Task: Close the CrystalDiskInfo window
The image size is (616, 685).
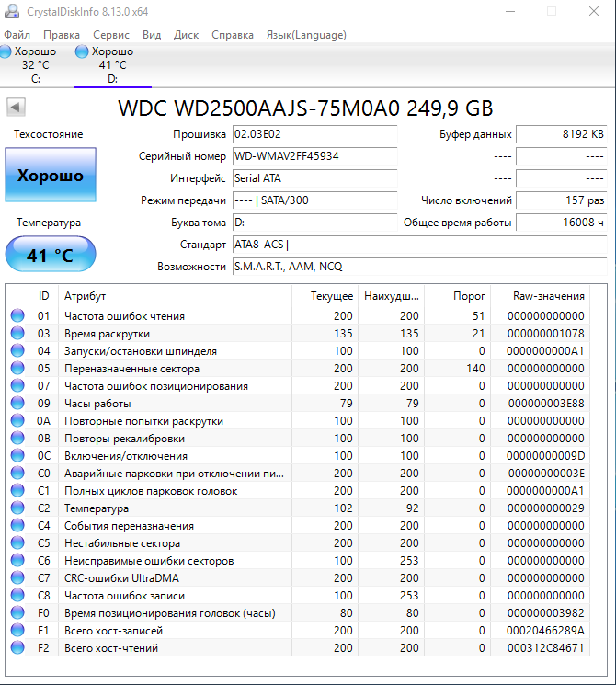Action: 594,11
